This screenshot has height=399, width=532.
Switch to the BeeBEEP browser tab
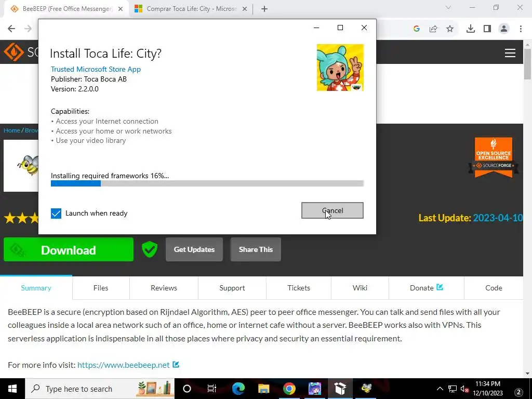pos(66,9)
